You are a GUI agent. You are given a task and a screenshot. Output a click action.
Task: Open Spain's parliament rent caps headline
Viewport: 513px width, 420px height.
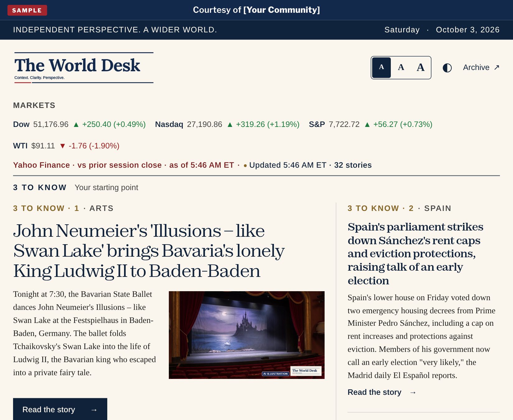[416, 254]
